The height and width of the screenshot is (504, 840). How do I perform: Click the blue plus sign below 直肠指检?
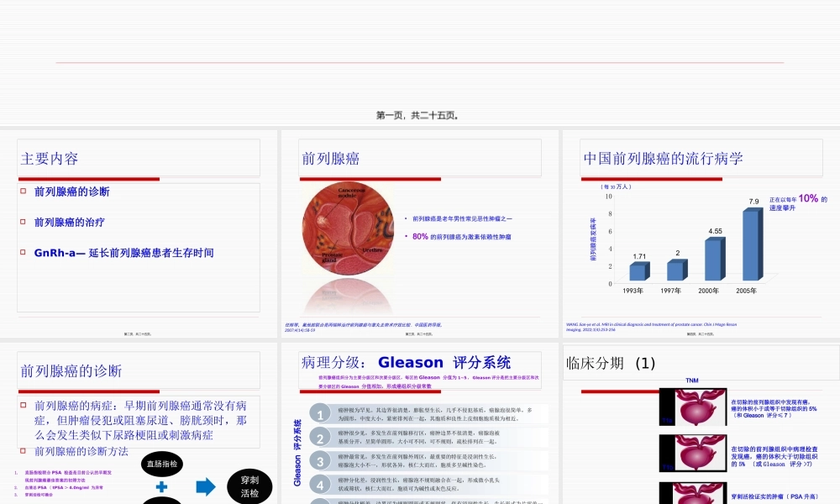pyautogui.click(x=161, y=486)
